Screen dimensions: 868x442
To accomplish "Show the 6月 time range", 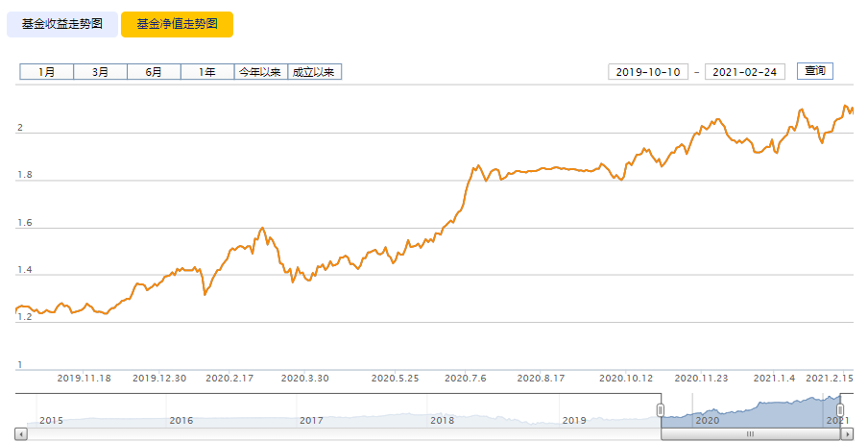I will pyautogui.click(x=154, y=72).
